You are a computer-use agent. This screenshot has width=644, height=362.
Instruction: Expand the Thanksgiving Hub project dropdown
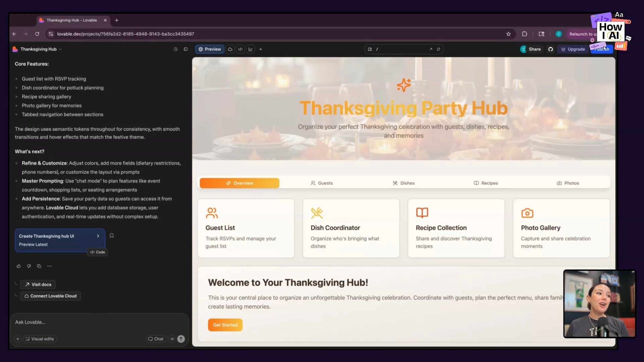tap(60, 49)
